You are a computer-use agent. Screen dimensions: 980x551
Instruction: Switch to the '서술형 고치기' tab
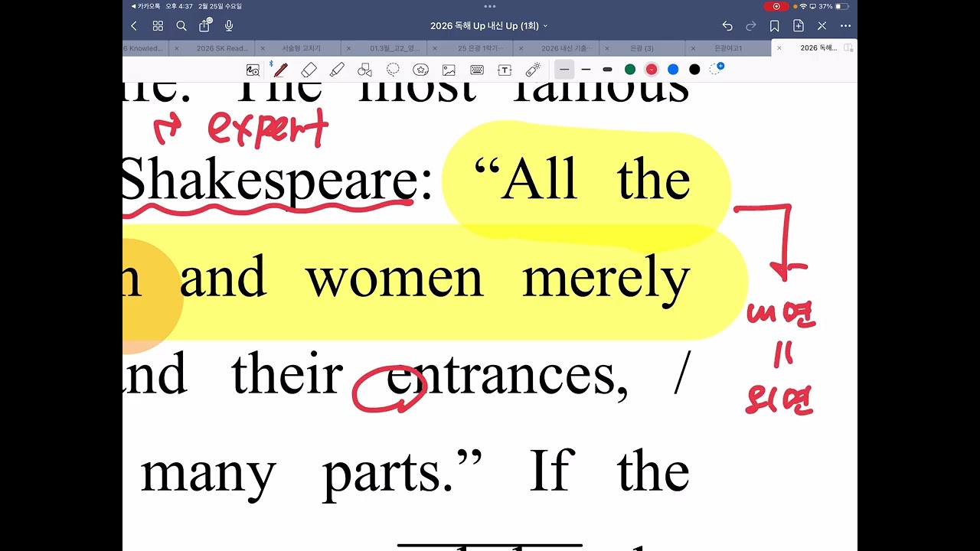point(302,48)
